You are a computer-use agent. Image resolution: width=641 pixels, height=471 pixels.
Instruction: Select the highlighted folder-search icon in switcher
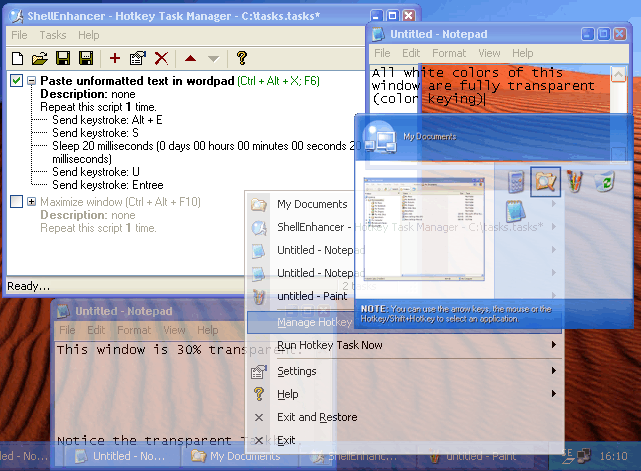(x=545, y=182)
